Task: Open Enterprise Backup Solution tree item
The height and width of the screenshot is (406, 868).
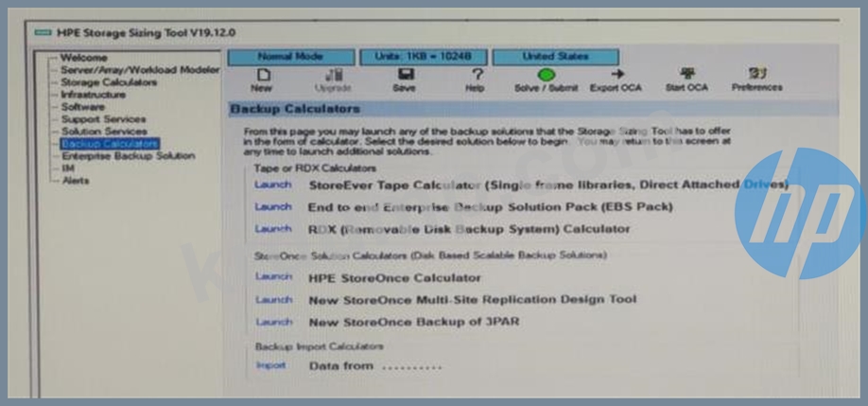Action: [x=128, y=156]
